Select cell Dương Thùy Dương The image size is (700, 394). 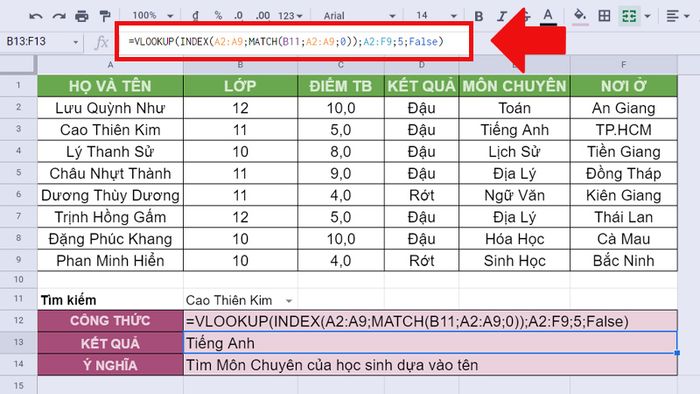point(110,195)
